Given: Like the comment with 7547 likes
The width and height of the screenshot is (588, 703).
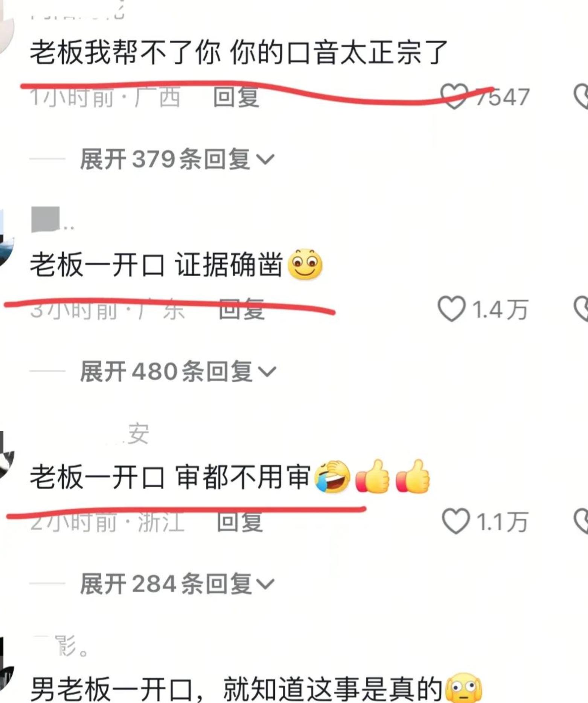Looking at the screenshot, I should coord(455,96).
